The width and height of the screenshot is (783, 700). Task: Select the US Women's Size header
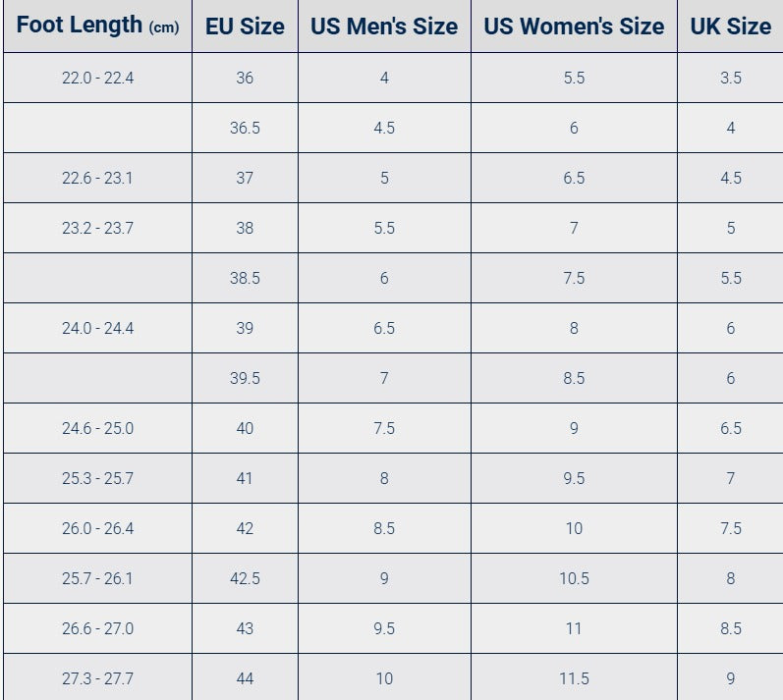(575, 26)
